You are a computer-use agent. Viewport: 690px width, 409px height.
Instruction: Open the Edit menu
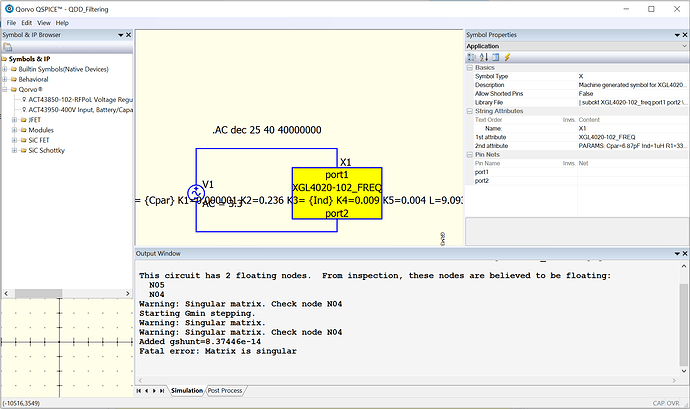tap(26, 23)
